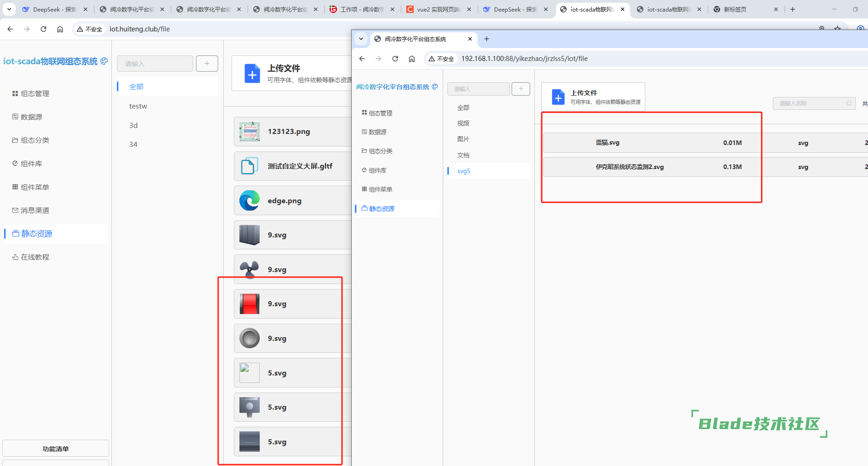868x466 pixels.
Task: Click the plus add-category button in front window
Action: (521, 89)
